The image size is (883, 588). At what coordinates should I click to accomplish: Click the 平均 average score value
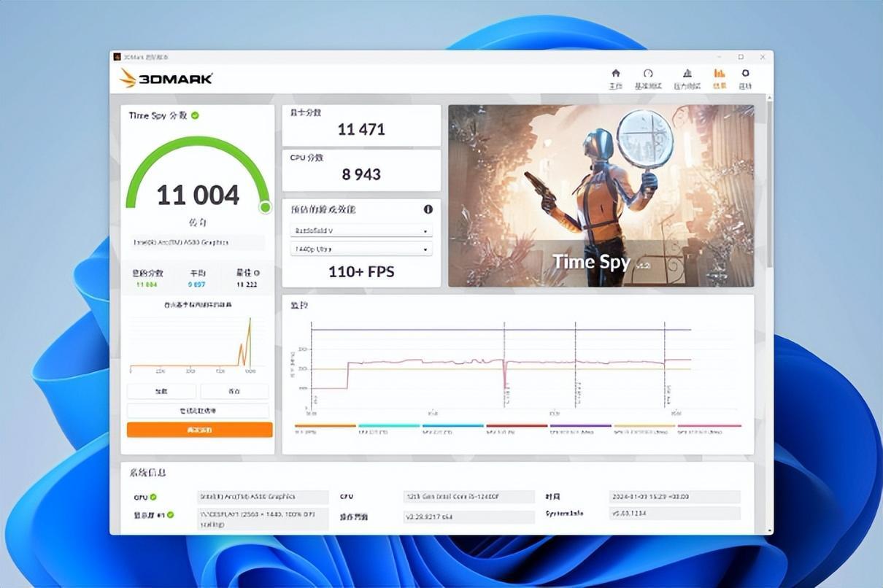click(x=196, y=284)
